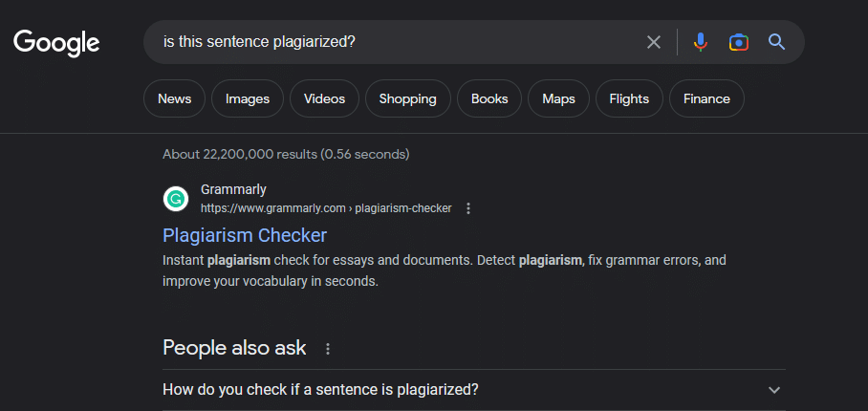Screen dimensions: 868x411
Task: Select the Videos filter chip
Action: tap(324, 98)
